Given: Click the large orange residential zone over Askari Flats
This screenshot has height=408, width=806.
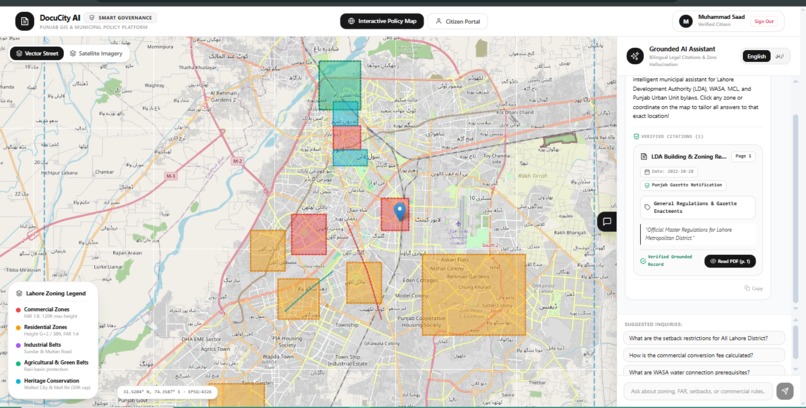Looking at the screenshot, I should tap(473, 294).
